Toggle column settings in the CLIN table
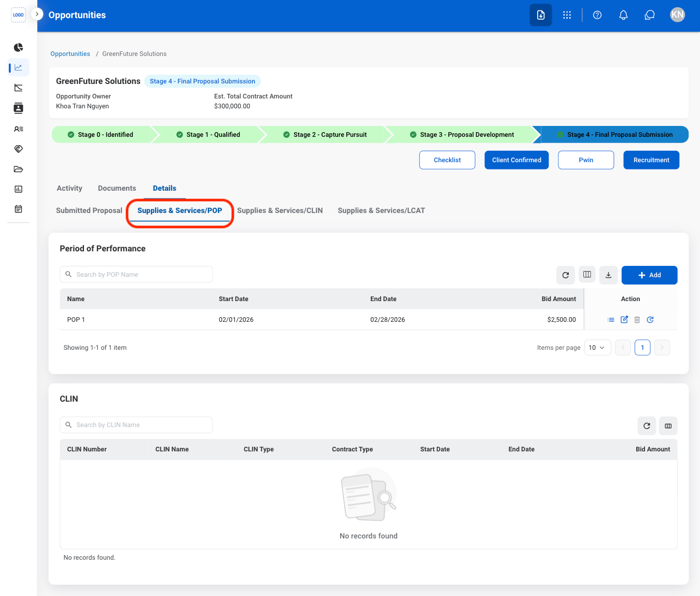 point(668,426)
